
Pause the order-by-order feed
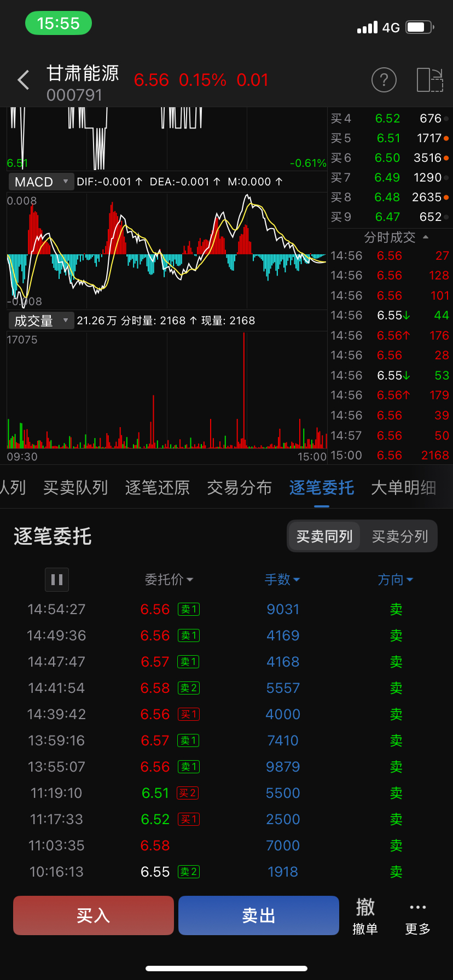coord(57,580)
